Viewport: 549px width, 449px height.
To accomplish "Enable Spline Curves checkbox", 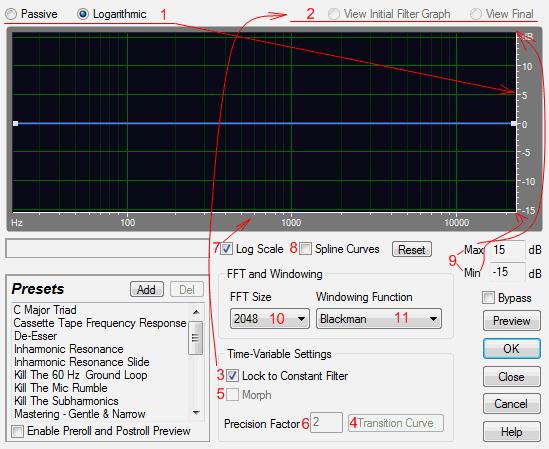I will 305,249.
